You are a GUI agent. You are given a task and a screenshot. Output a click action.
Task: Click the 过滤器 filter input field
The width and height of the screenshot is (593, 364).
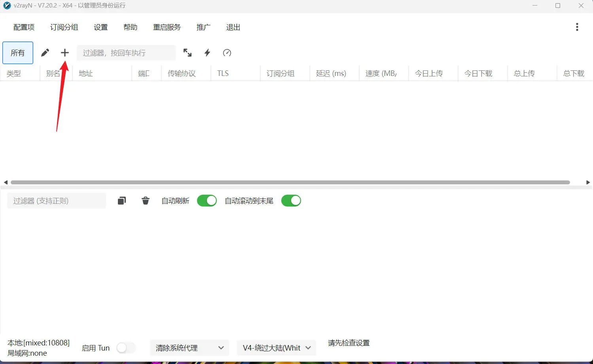pos(126,53)
